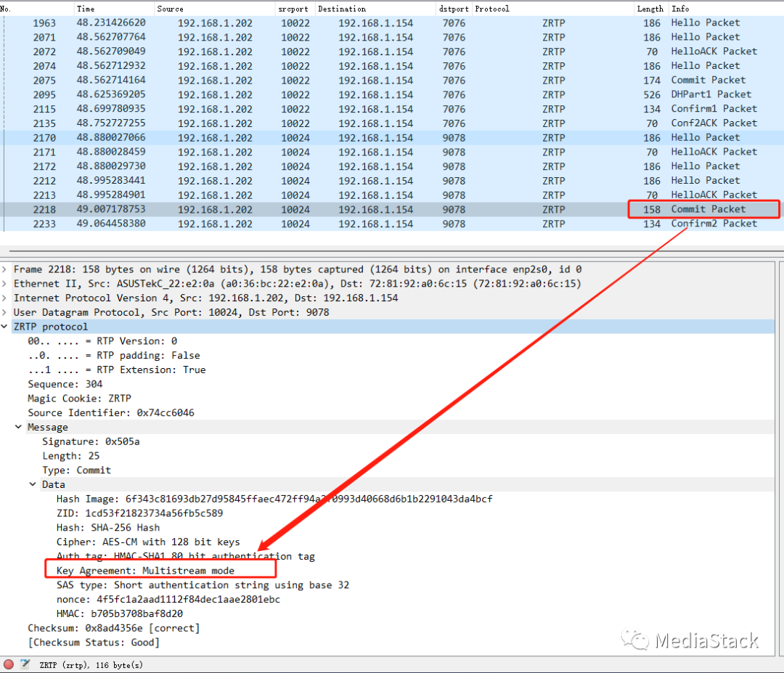Sort by the Protocol column header
Image resolution: width=784 pixels, height=673 pixels.
point(492,9)
